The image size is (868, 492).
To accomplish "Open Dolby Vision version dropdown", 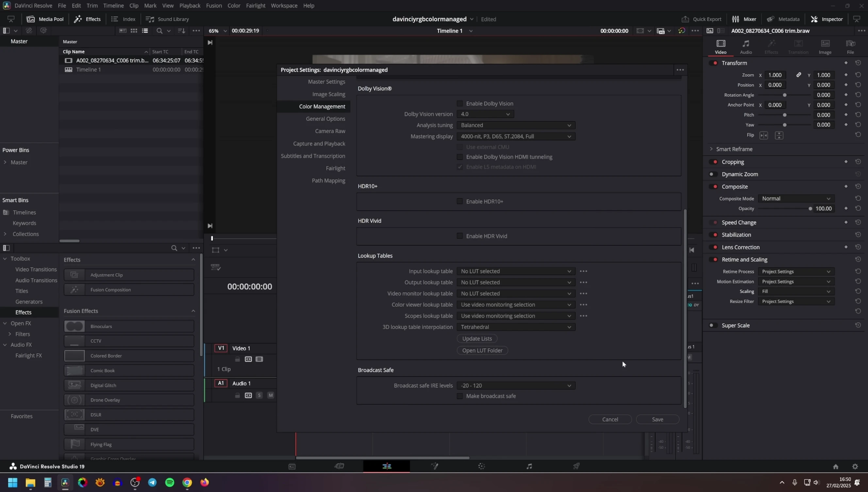I will click(x=485, y=114).
